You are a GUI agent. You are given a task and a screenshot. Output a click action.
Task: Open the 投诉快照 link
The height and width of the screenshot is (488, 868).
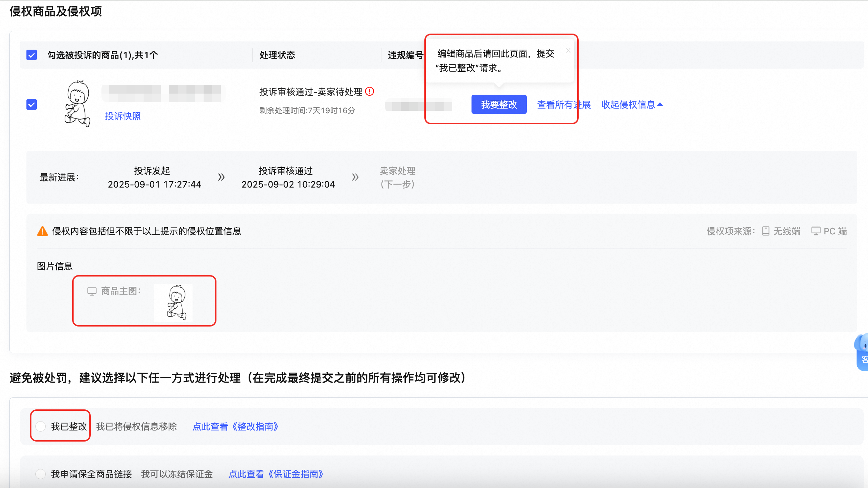(123, 116)
